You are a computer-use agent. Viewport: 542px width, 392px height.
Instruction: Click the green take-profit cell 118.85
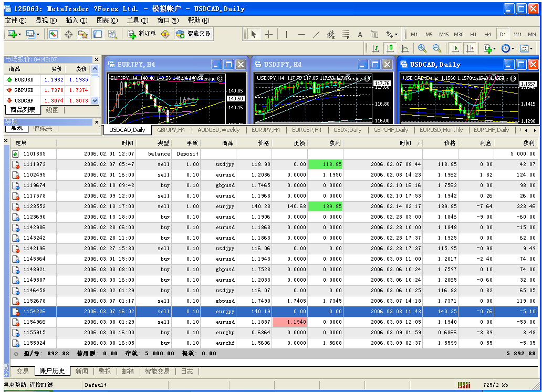click(325, 164)
